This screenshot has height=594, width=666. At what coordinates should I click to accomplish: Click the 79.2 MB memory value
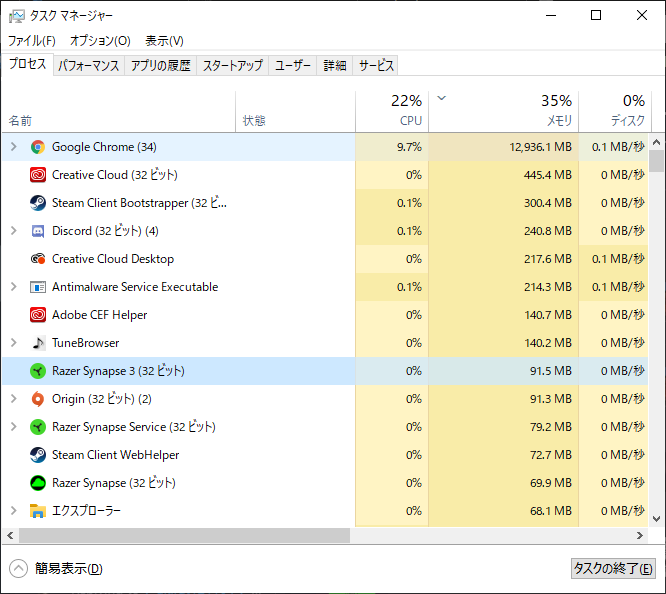click(x=551, y=427)
